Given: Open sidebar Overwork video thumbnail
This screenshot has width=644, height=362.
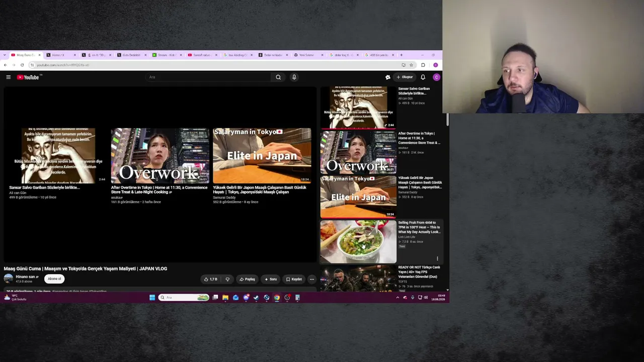Looking at the screenshot, I should (x=358, y=152).
